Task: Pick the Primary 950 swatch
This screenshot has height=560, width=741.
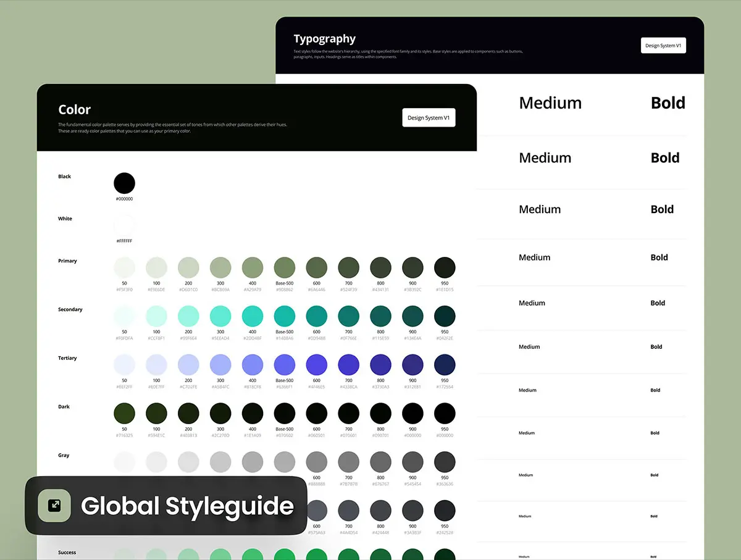Action: tap(445, 268)
